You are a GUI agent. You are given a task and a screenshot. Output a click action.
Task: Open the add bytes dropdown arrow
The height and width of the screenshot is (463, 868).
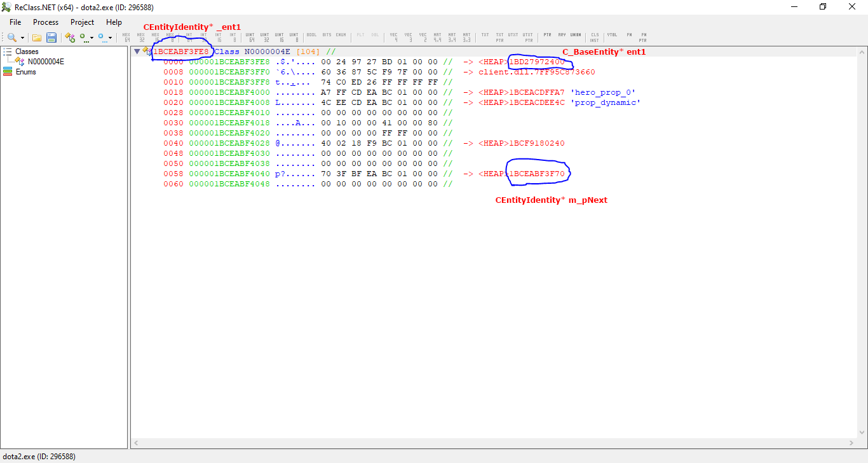(x=92, y=38)
